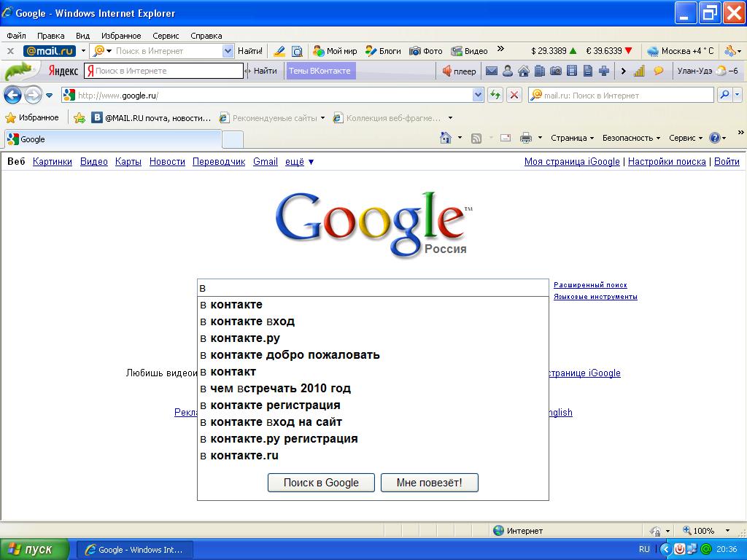The image size is (747, 560).
Task: Open a new blank tab
Action: pyautogui.click(x=233, y=139)
